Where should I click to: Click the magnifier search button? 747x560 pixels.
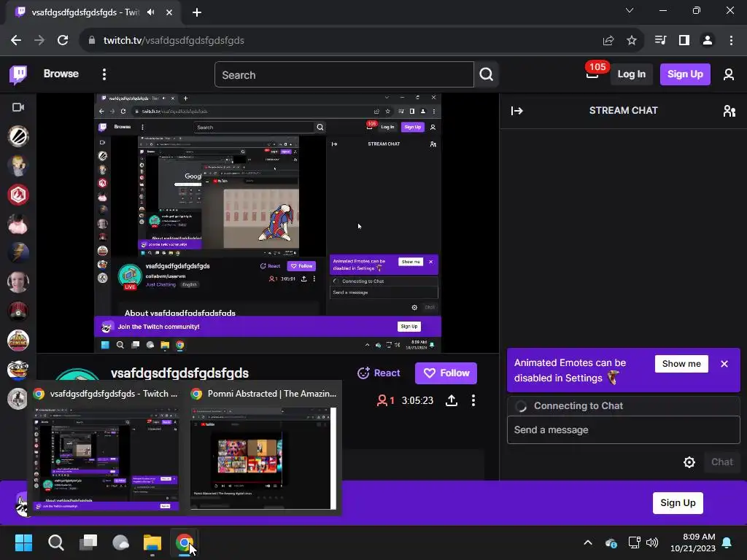pyautogui.click(x=487, y=75)
